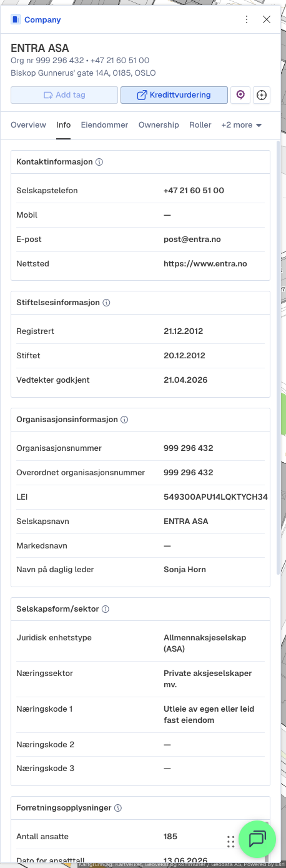Select the LEI code 549300APU14LQKTYCH34
This screenshot has width=286, height=868.
pyautogui.click(x=215, y=497)
